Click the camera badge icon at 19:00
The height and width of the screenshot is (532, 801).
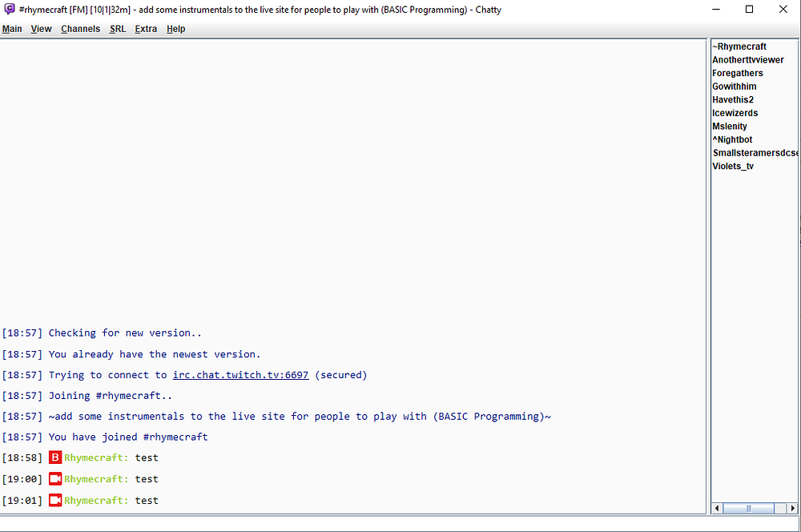[x=55, y=479]
